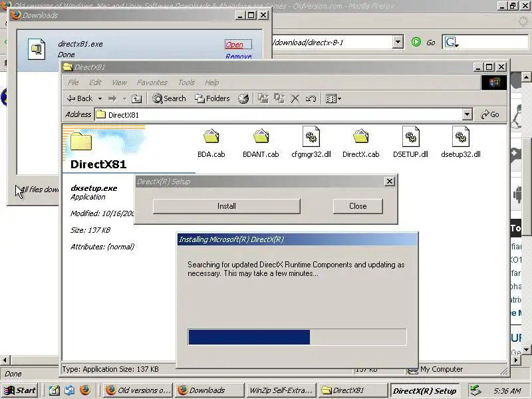Screen dimensions: 532x399
Task: Open the History toolbar icon
Action: pyautogui.click(x=243, y=98)
